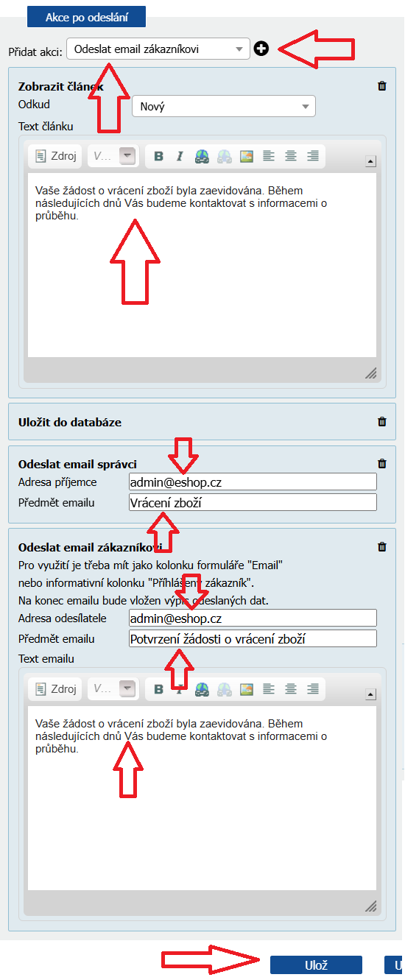Apply bold in Text emailu editor
405x980 pixels.
(158, 689)
